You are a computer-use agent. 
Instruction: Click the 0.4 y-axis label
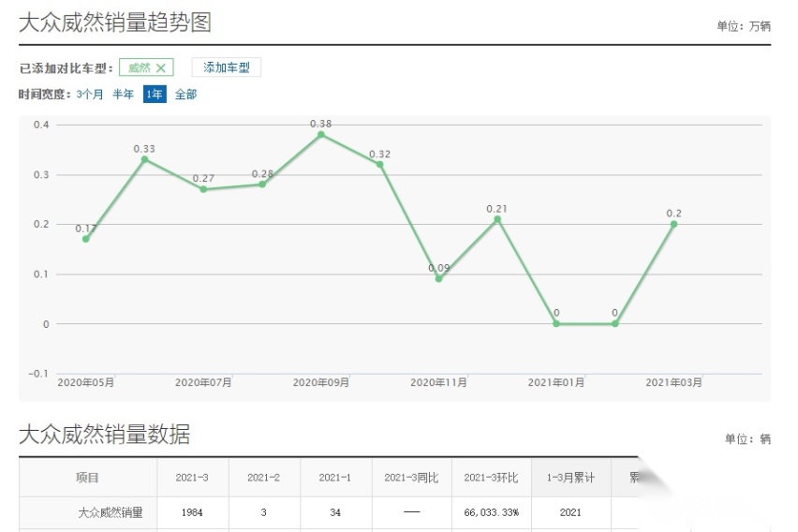tap(41, 125)
